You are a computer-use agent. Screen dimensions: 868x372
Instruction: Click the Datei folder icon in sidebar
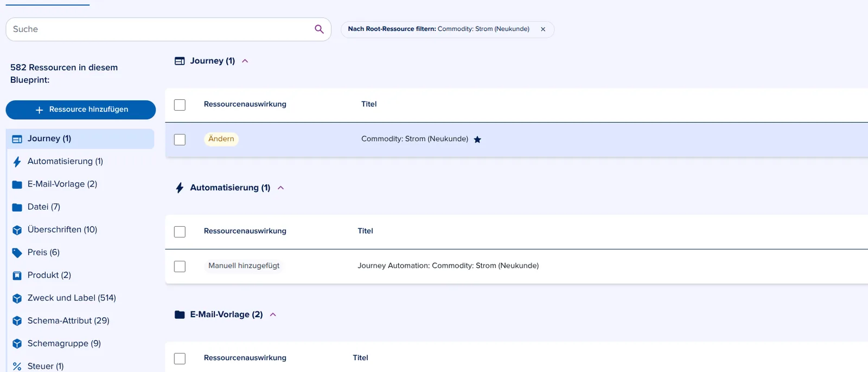tap(17, 207)
